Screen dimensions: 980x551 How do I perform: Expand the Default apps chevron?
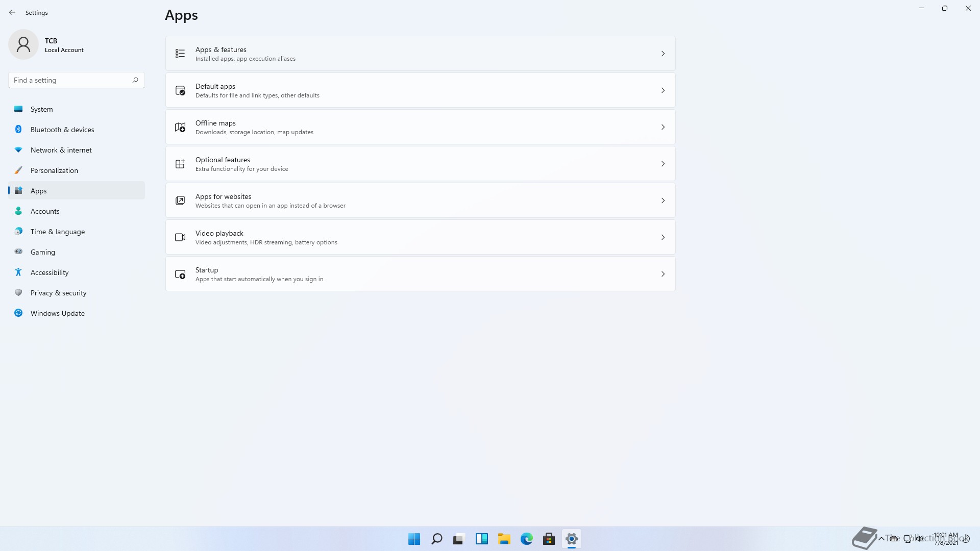(663, 90)
